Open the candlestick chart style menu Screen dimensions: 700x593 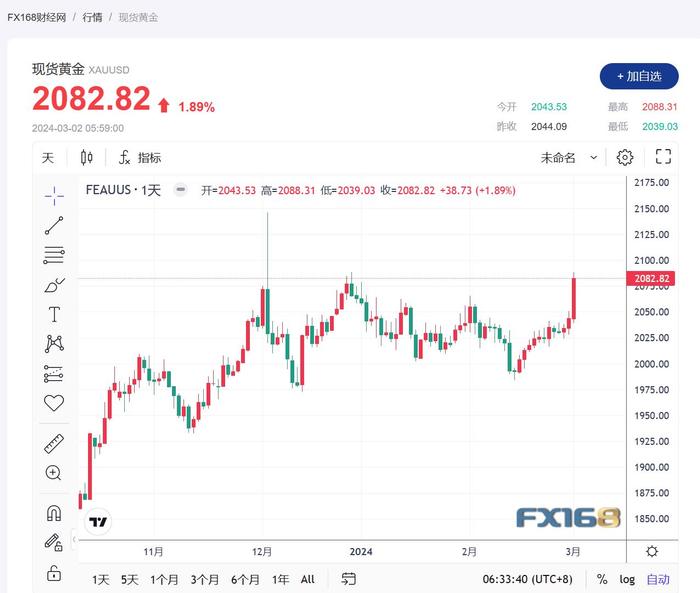(x=86, y=158)
